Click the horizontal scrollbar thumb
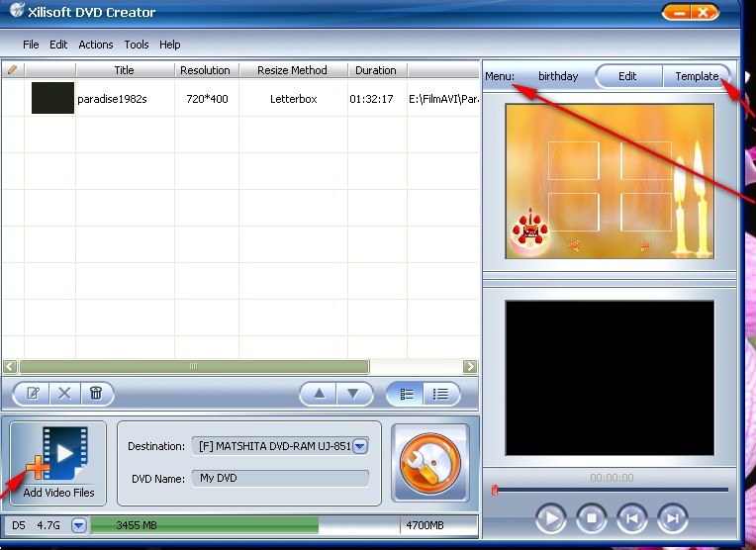This screenshot has width=756, height=550. pyautogui.click(x=194, y=366)
